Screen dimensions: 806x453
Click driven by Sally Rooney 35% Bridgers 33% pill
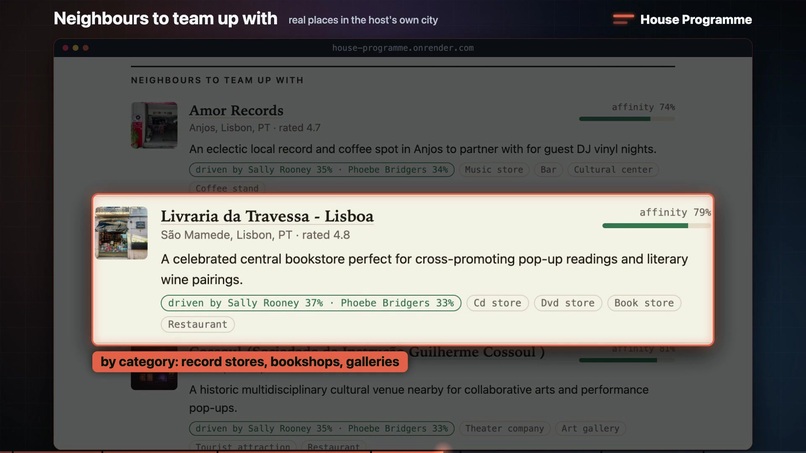pos(321,428)
